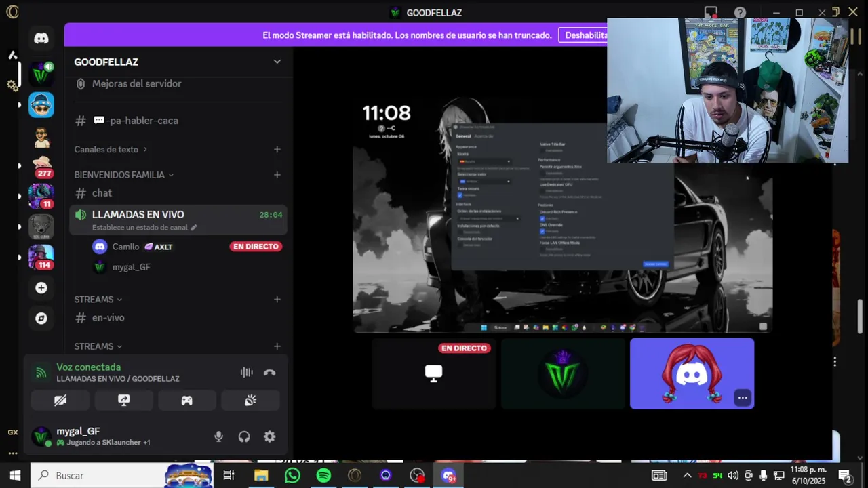Collapse the bottom STREAMS category

coord(98,346)
